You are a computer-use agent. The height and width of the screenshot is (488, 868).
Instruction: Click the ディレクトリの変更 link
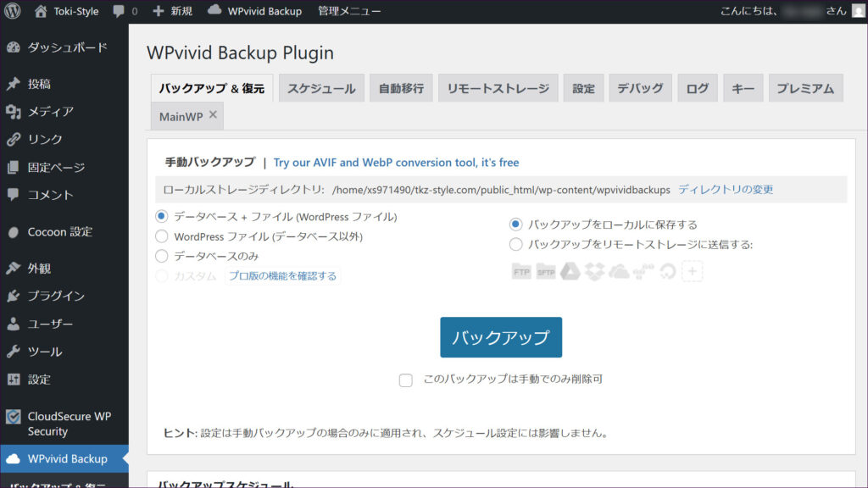[x=726, y=190]
